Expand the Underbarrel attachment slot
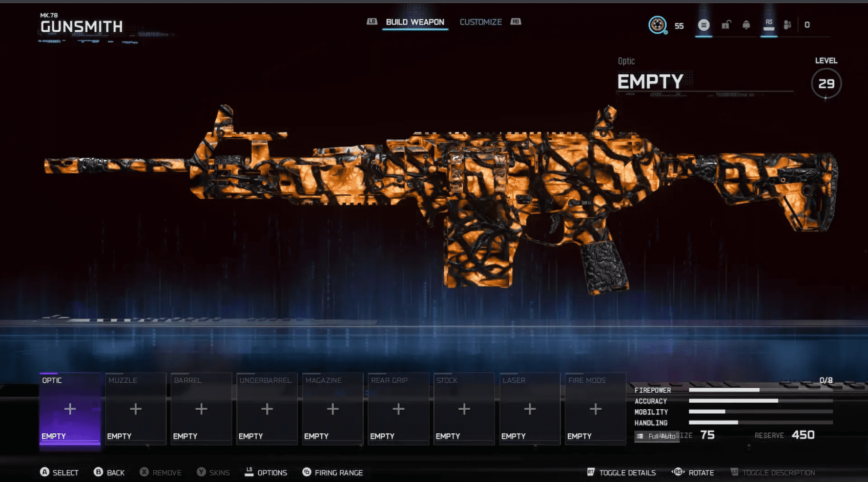The height and width of the screenshot is (482, 868). click(x=266, y=409)
